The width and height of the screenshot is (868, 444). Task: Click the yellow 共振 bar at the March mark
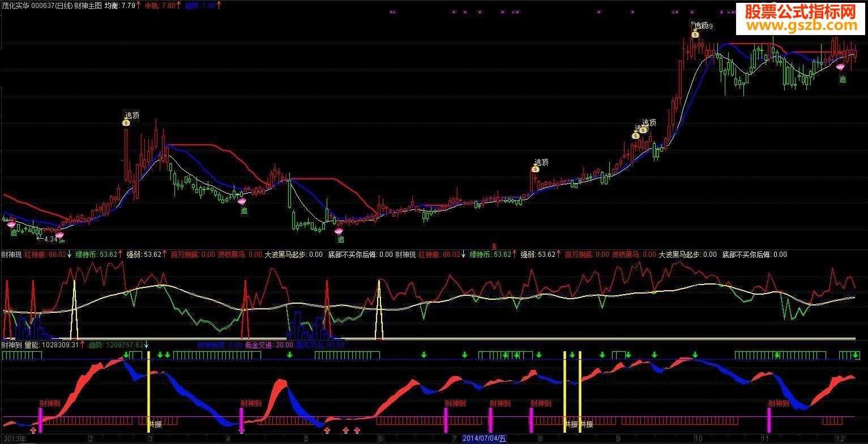[149, 391]
